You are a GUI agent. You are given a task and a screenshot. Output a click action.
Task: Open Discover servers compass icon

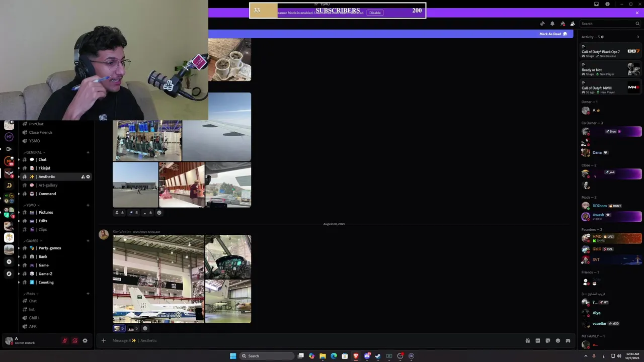[x=9, y=274]
